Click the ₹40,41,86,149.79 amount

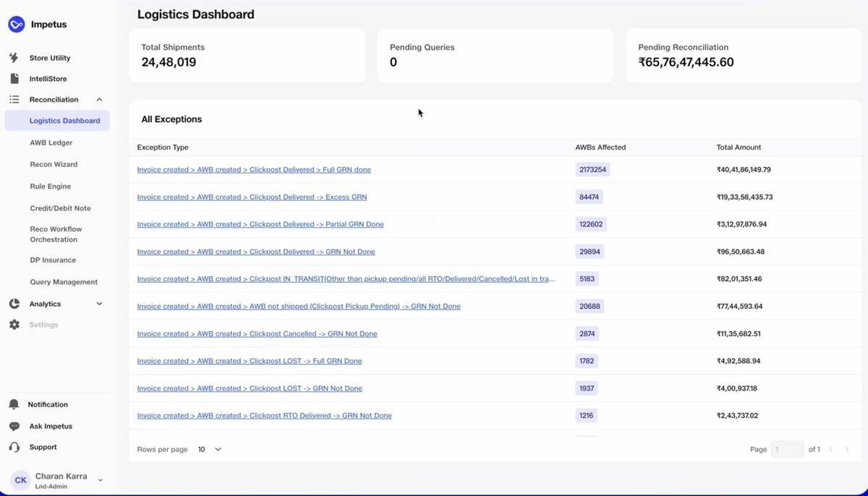click(x=744, y=169)
